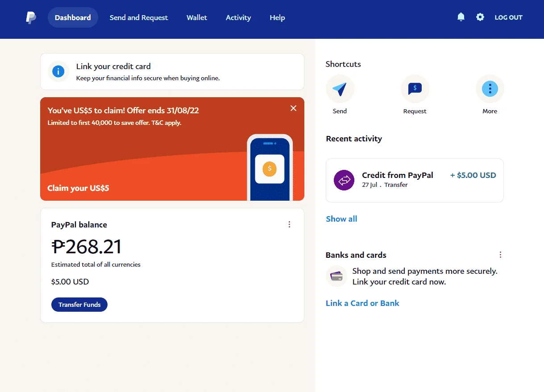Open the notifications bell icon
The height and width of the screenshot is (392, 544).
(x=461, y=17)
